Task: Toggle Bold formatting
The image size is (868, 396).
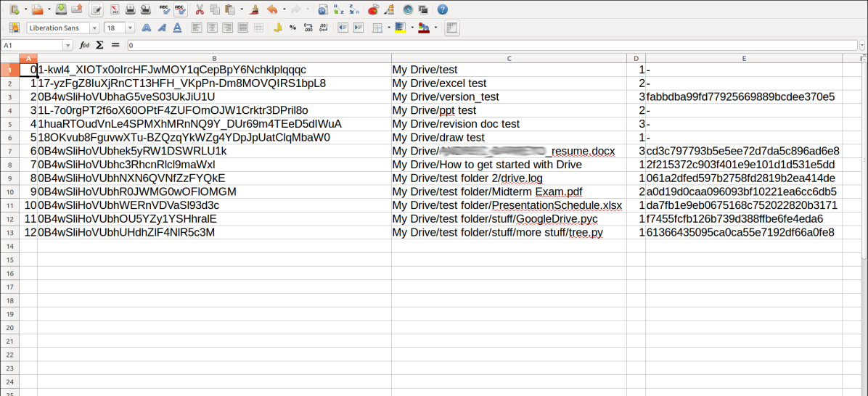Action: point(146,28)
